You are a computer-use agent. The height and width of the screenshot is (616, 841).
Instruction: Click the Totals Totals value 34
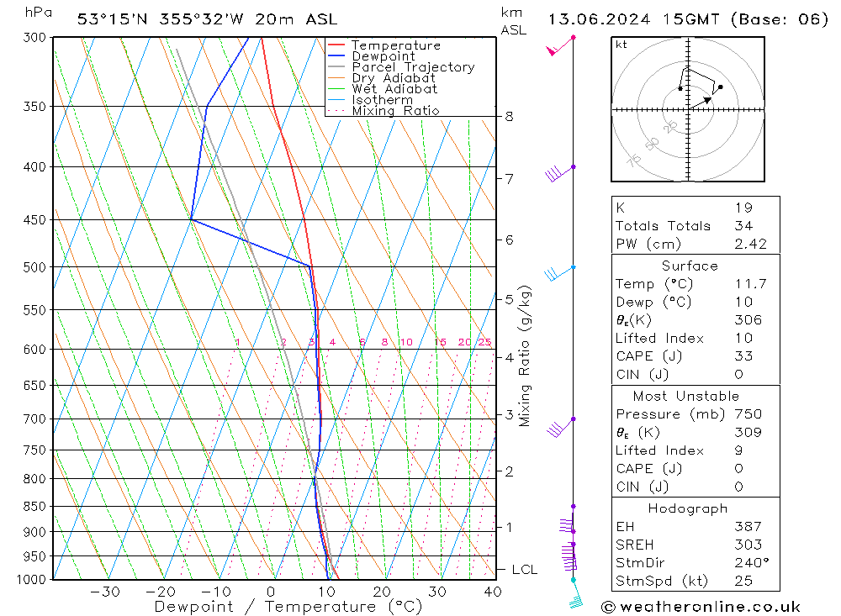coord(743,226)
